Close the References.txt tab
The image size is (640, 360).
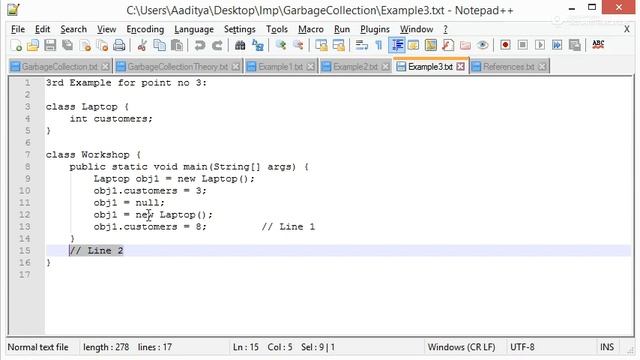[542, 67]
